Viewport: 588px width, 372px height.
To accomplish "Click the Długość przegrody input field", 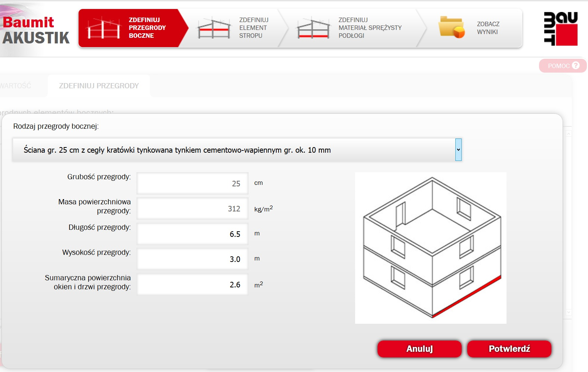I will (193, 234).
